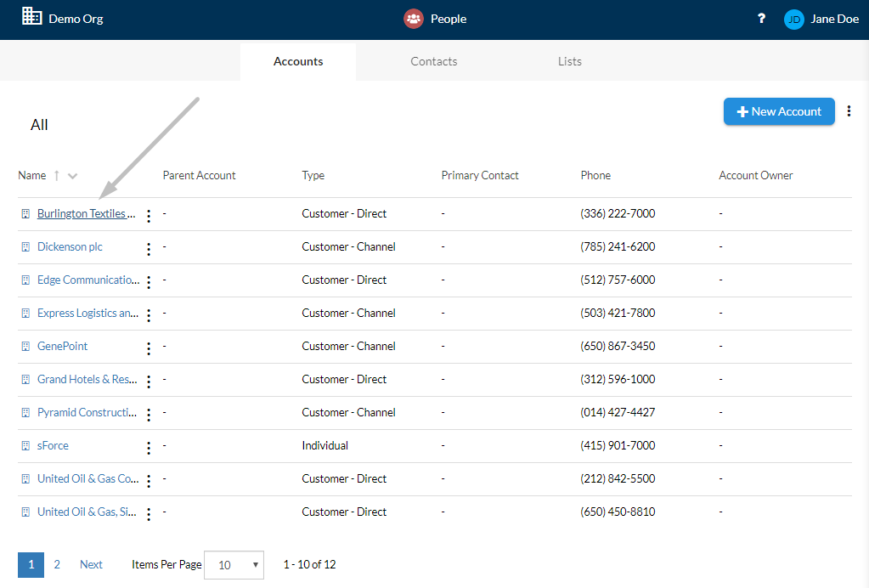Open row menu for Express Logistics
Image resolution: width=869 pixels, height=588 pixels.
coord(149,316)
